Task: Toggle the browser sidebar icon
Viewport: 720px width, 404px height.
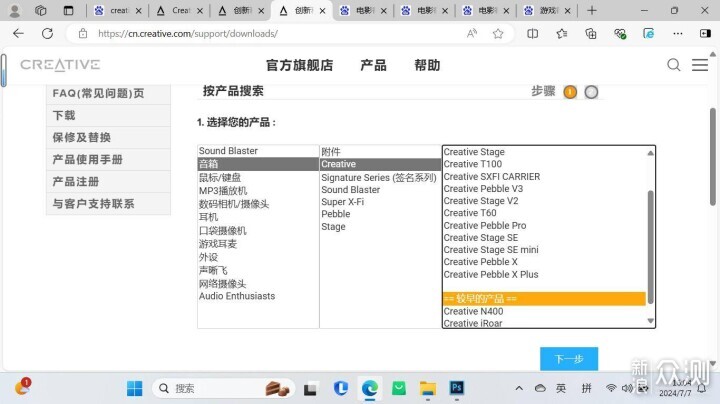Action: coord(705,34)
